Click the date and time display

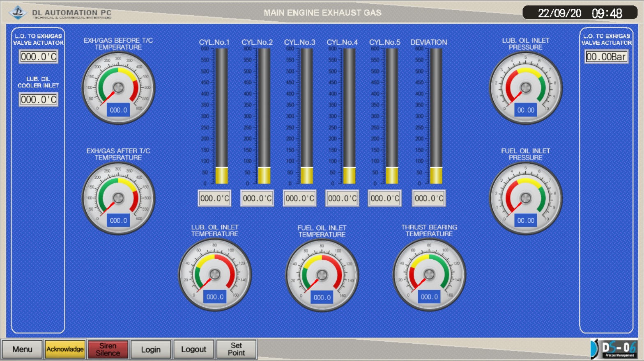pyautogui.click(x=580, y=13)
